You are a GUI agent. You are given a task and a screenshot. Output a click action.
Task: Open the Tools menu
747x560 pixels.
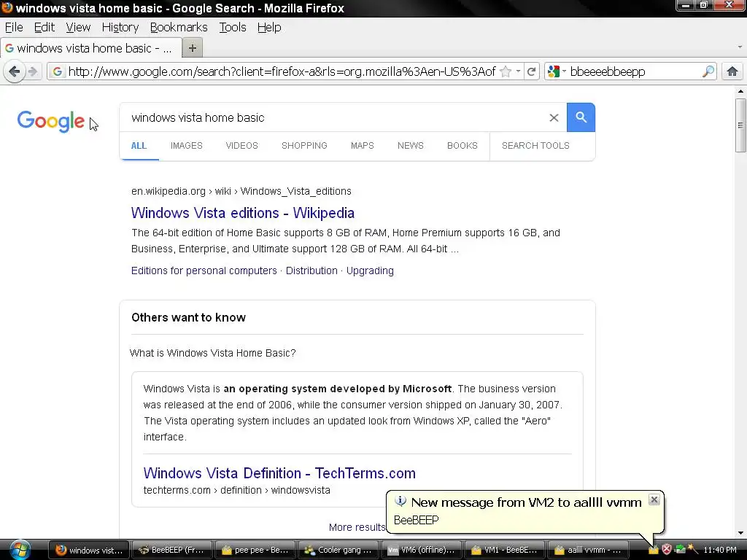point(233,27)
